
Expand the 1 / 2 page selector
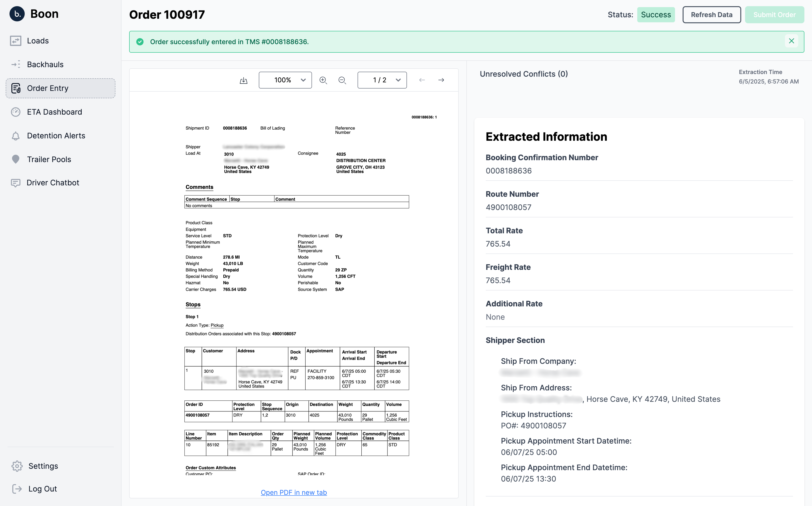(x=382, y=80)
